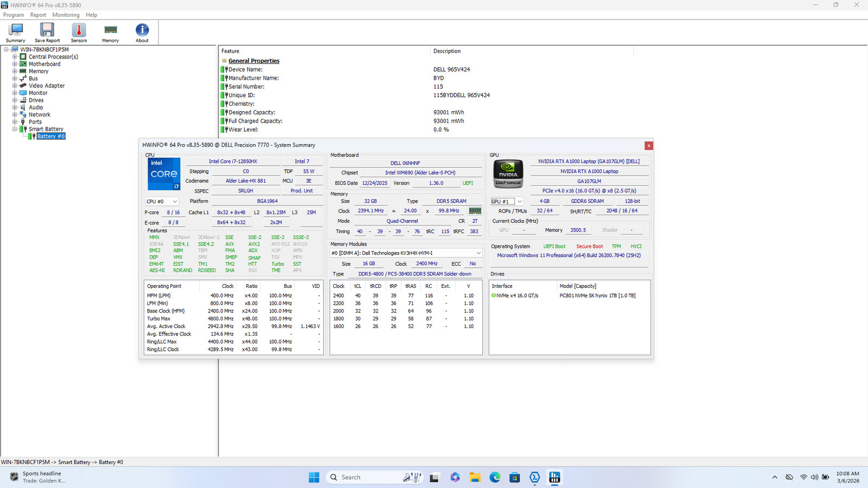Open Microsoft Store from the taskbar
This screenshot has height=488, width=868.
(x=515, y=477)
